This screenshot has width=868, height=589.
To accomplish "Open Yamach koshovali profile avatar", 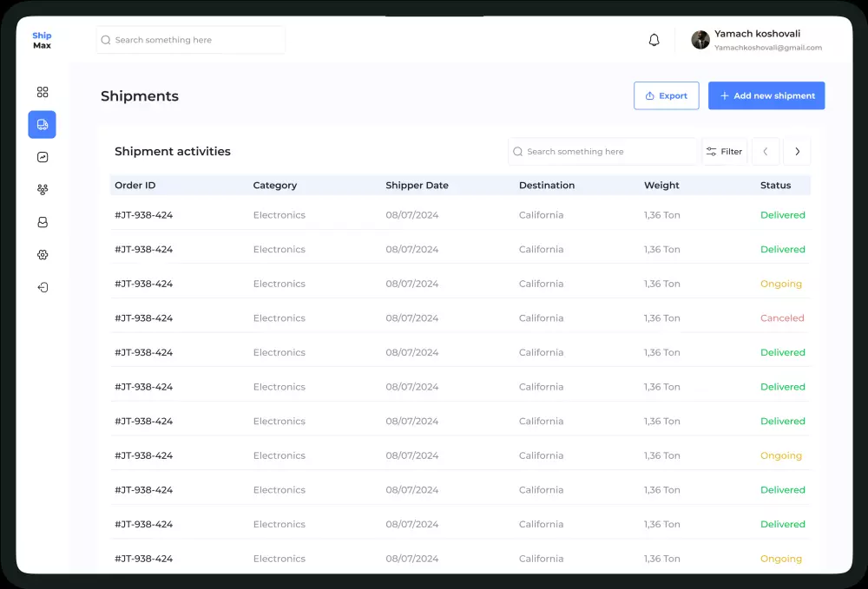I will click(700, 40).
